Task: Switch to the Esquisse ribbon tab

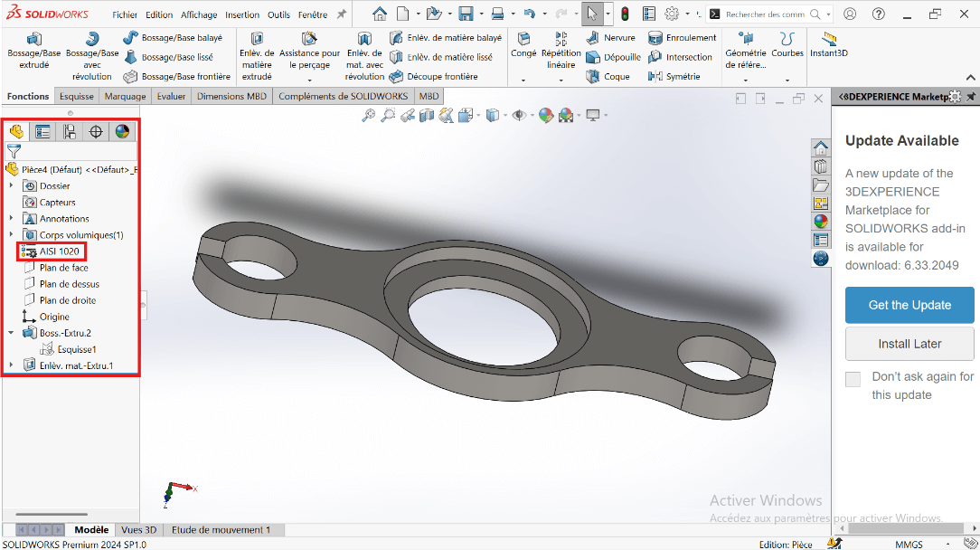Action: tap(76, 97)
